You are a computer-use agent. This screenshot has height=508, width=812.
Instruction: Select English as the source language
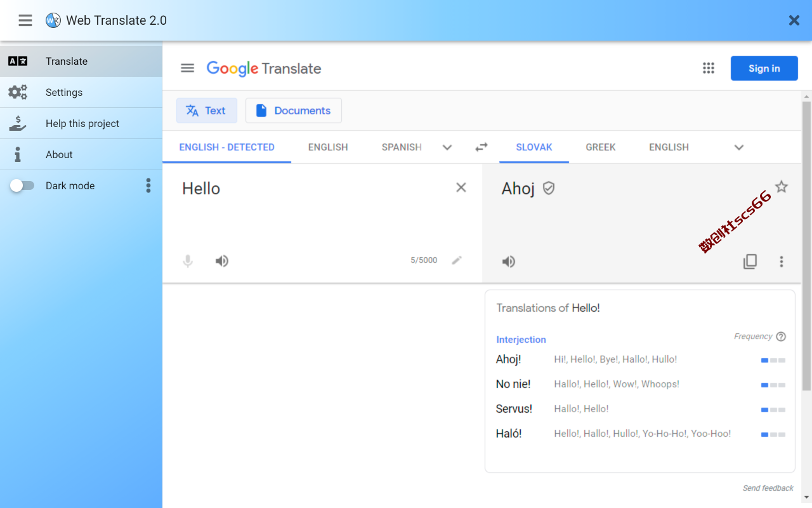tap(328, 147)
